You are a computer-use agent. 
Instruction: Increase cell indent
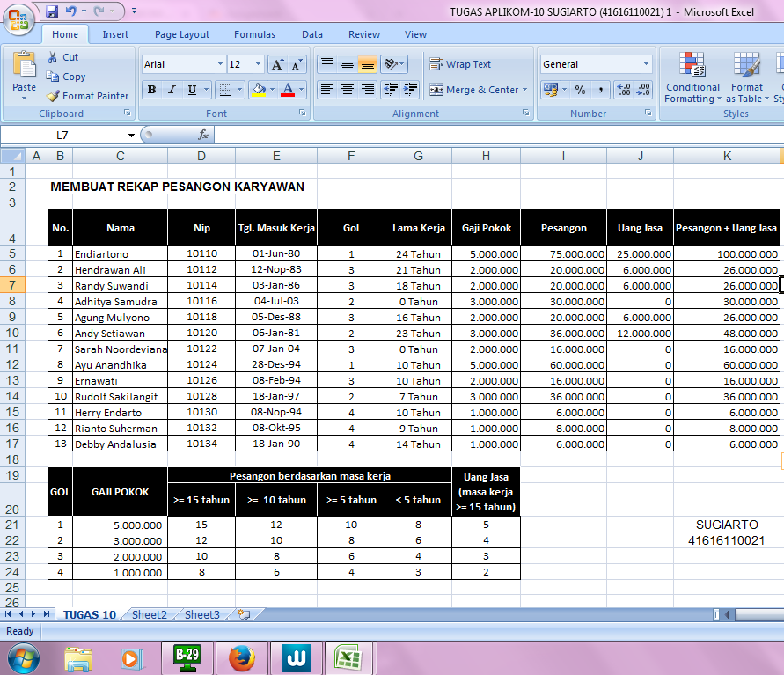(x=411, y=90)
